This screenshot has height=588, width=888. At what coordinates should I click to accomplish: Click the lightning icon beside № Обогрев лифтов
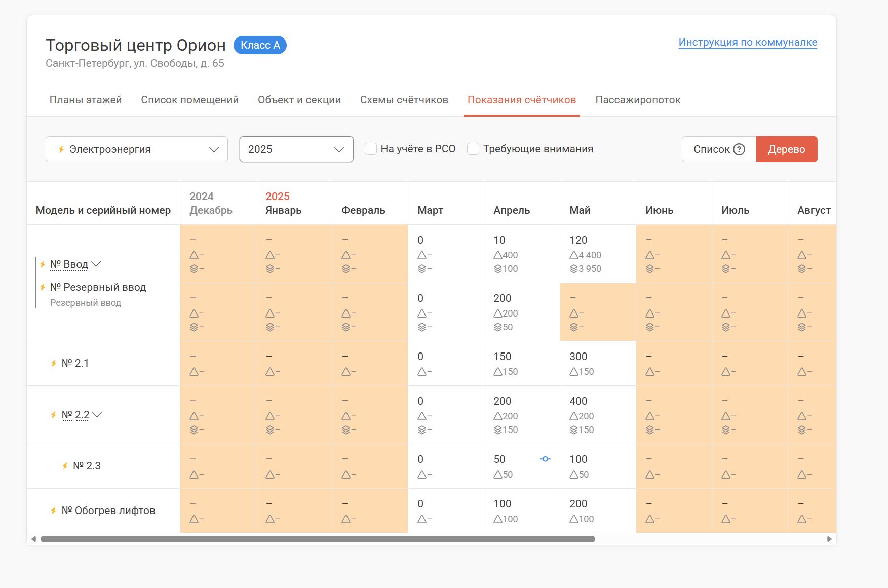(53, 511)
